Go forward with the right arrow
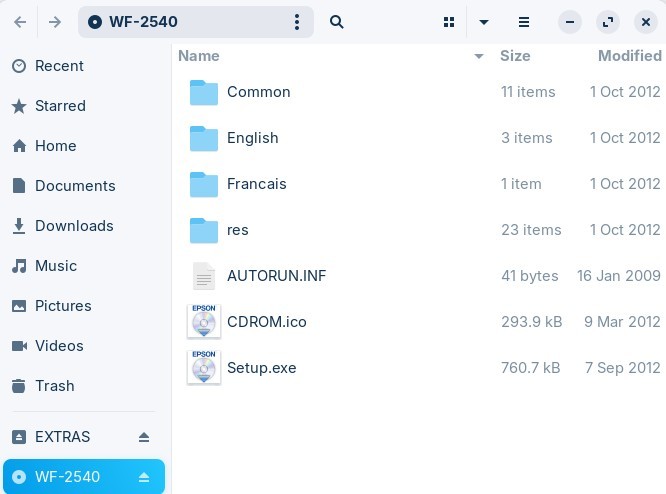This screenshot has width=666, height=494. pos(55,22)
